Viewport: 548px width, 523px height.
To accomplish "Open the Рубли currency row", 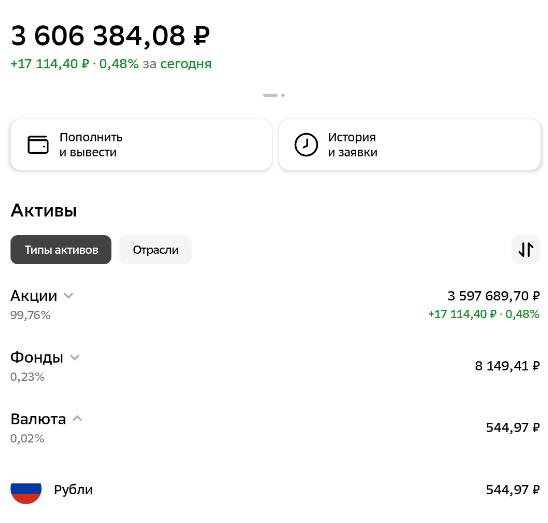I will click(275, 489).
